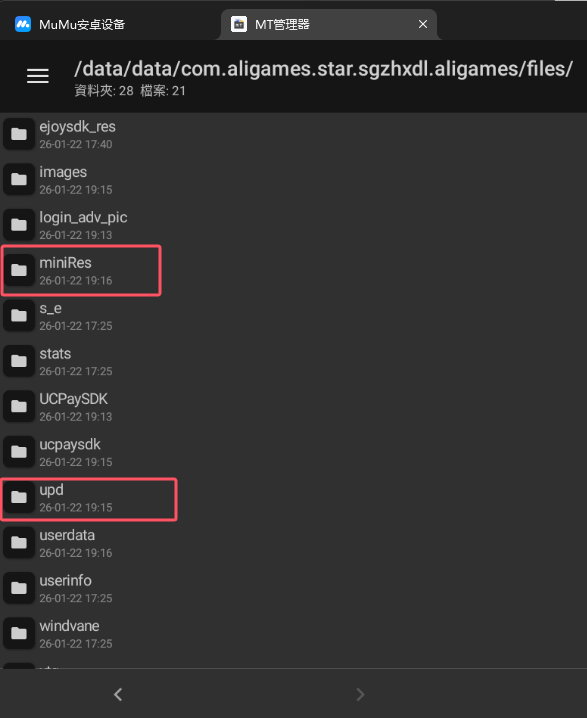Click the current directory path text
Viewport: 587px width, 718px height.
click(323, 69)
